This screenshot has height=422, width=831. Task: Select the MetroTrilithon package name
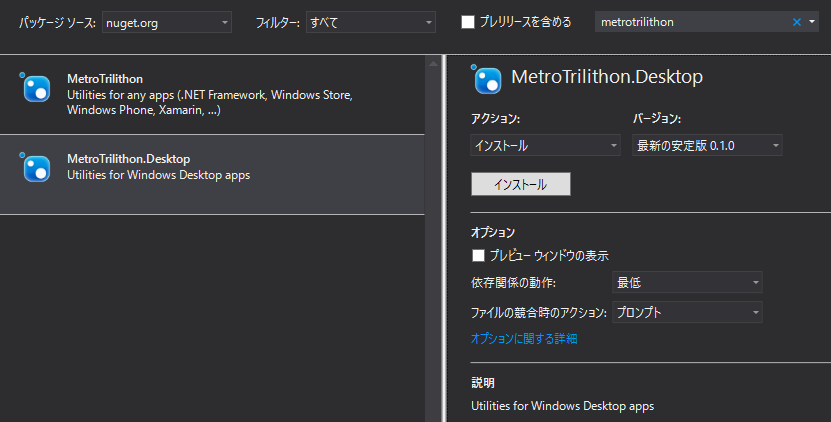point(105,79)
